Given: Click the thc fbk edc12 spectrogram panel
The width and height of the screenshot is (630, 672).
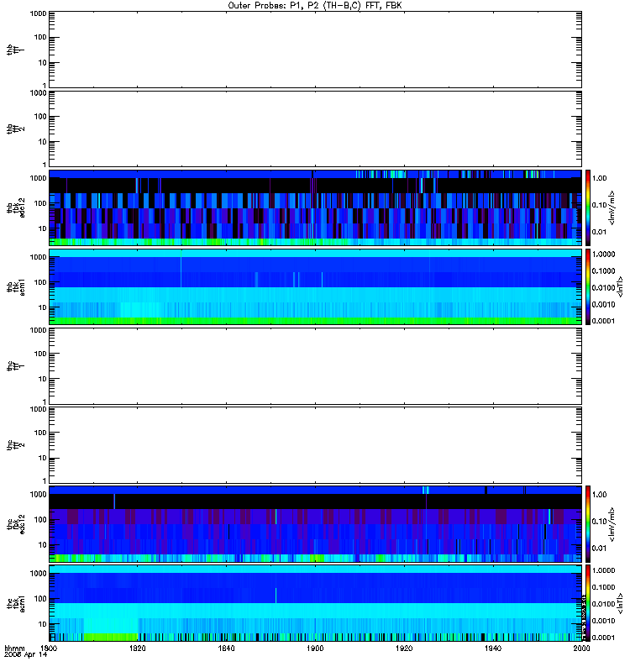Looking at the screenshot, I should 315,523.
